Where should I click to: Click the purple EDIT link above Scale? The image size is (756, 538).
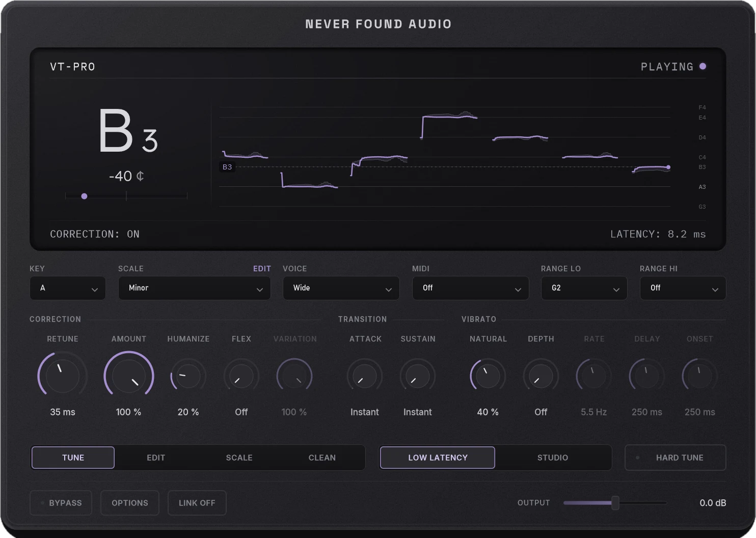coord(262,269)
